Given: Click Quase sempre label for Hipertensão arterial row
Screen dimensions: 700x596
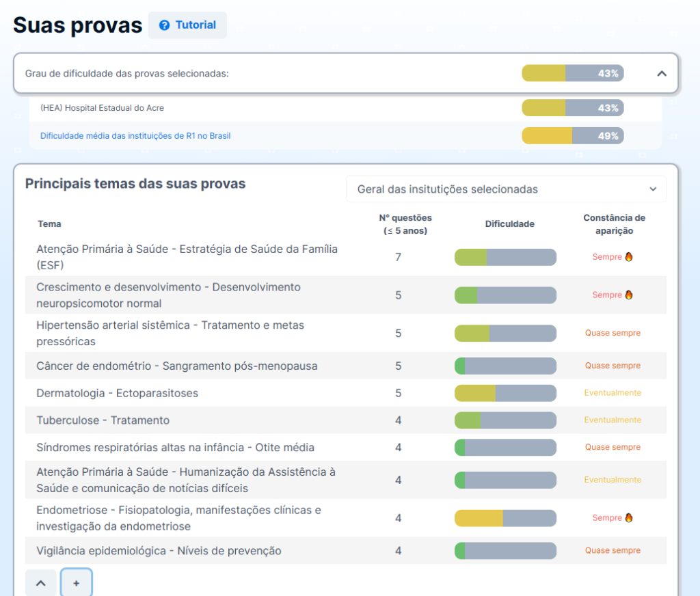Looking at the screenshot, I should [x=612, y=334].
